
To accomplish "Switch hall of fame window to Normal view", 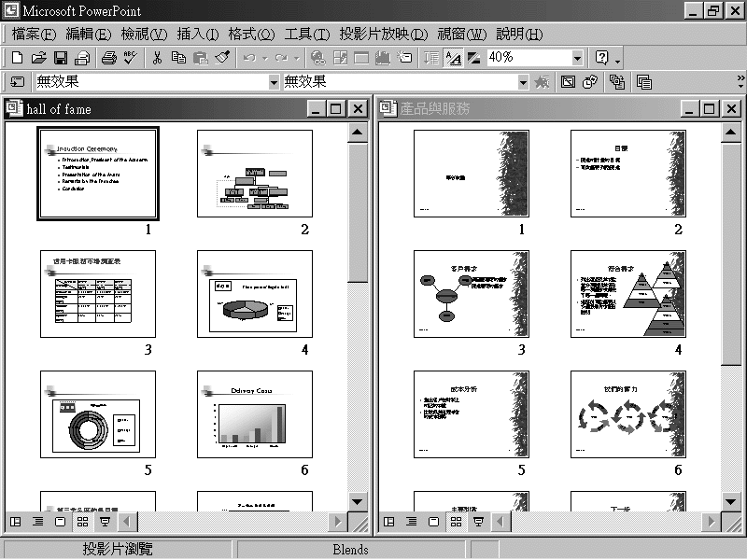I will tap(15, 522).
